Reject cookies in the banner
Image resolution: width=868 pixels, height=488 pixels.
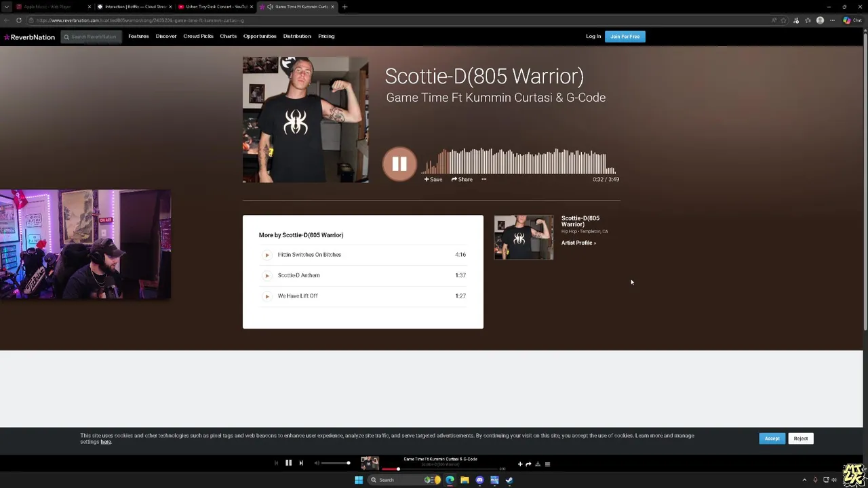801,439
